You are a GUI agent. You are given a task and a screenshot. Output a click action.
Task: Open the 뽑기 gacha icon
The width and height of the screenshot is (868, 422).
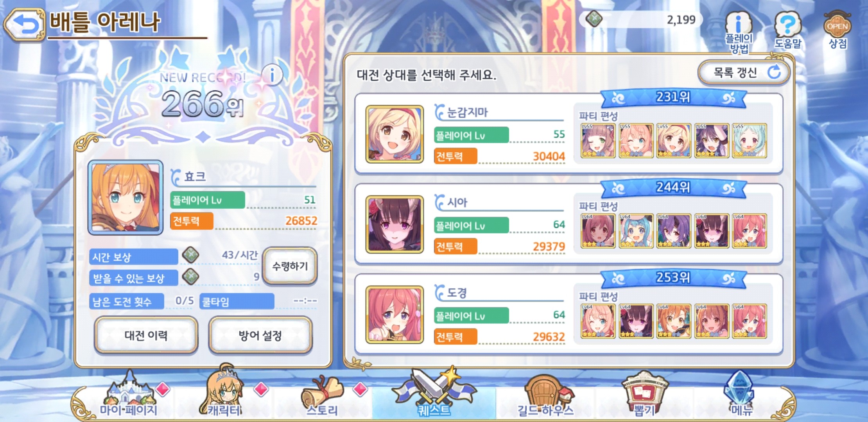tap(644, 395)
